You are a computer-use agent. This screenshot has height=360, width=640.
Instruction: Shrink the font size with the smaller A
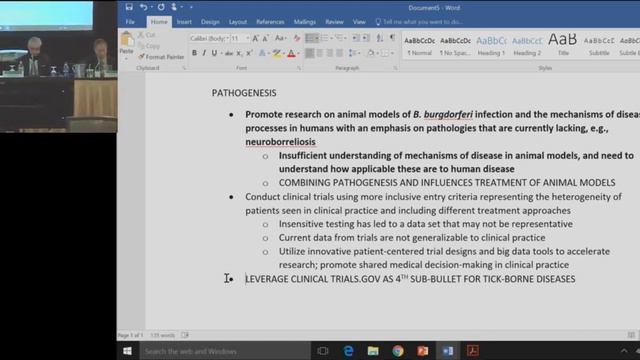pyautogui.click(x=266, y=38)
